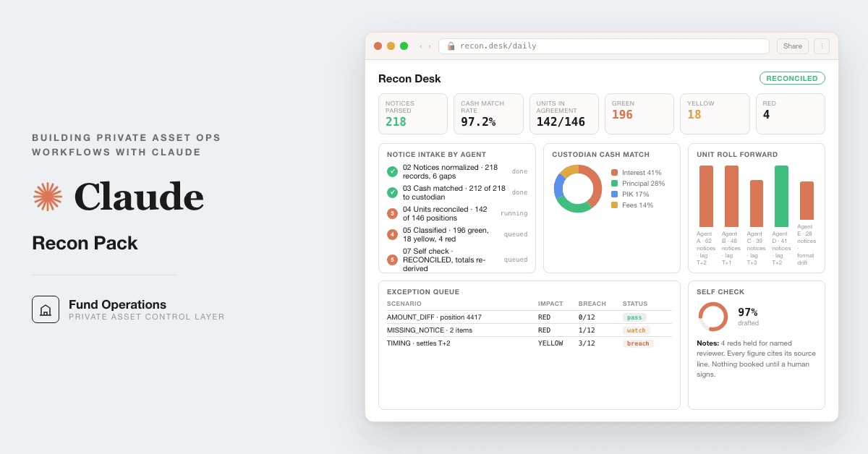Screen dimensions: 868x454
Task: Click the Agent A bar in roll forward
Action: (706, 197)
